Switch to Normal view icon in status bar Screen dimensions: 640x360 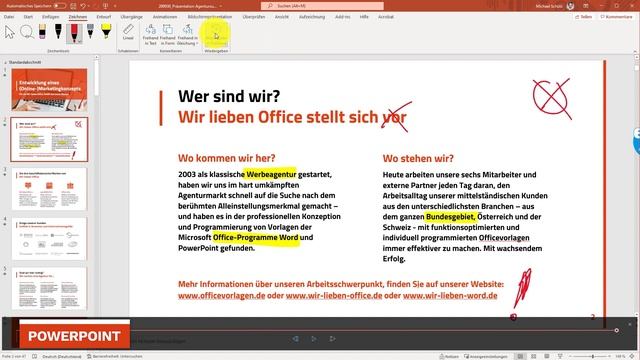pos(520,356)
